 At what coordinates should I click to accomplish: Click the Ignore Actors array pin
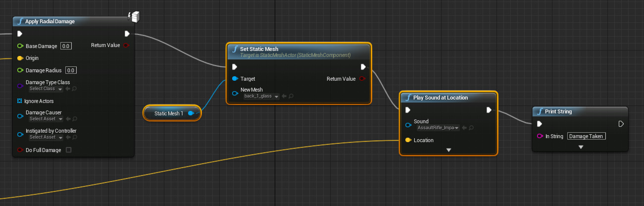(20, 101)
